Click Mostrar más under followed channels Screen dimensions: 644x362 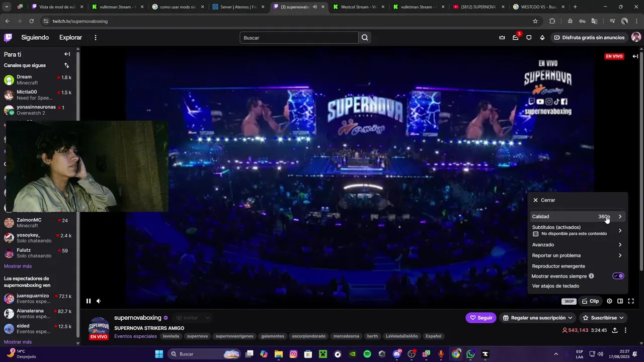coord(18,266)
